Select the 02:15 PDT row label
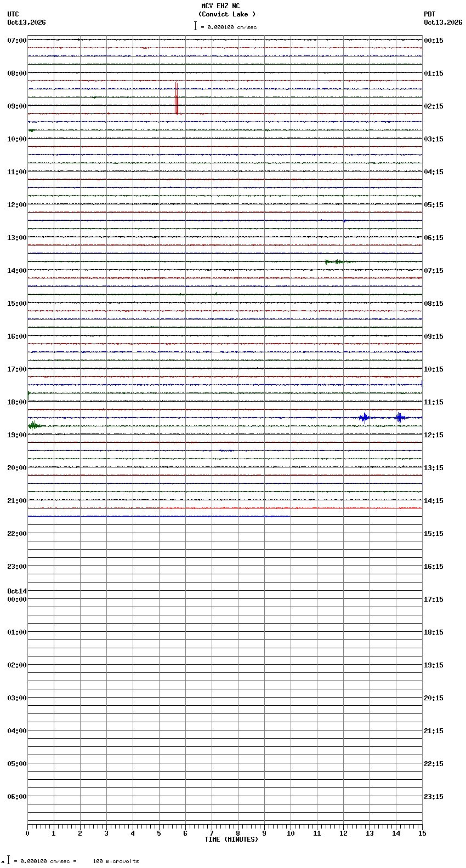This screenshot has height=868, width=466. pyautogui.click(x=434, y=106)
